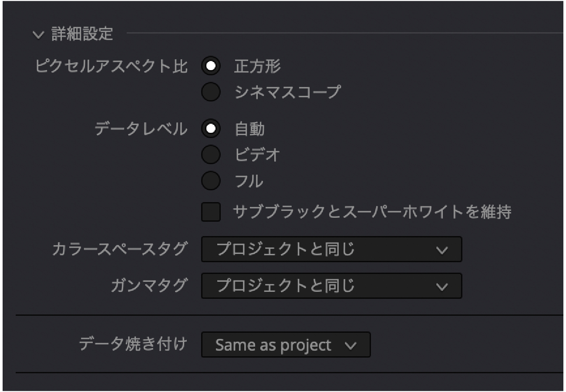566x392 pixels.
Task: Click the arrow icon in ガンマタグ dropdown
Action: 442,287
